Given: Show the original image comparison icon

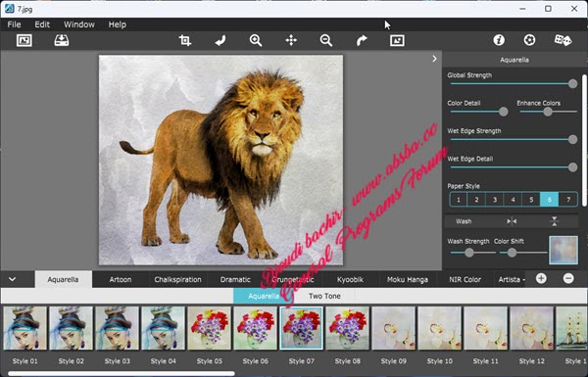Looking at the screenshot, I should coord(397,40).
